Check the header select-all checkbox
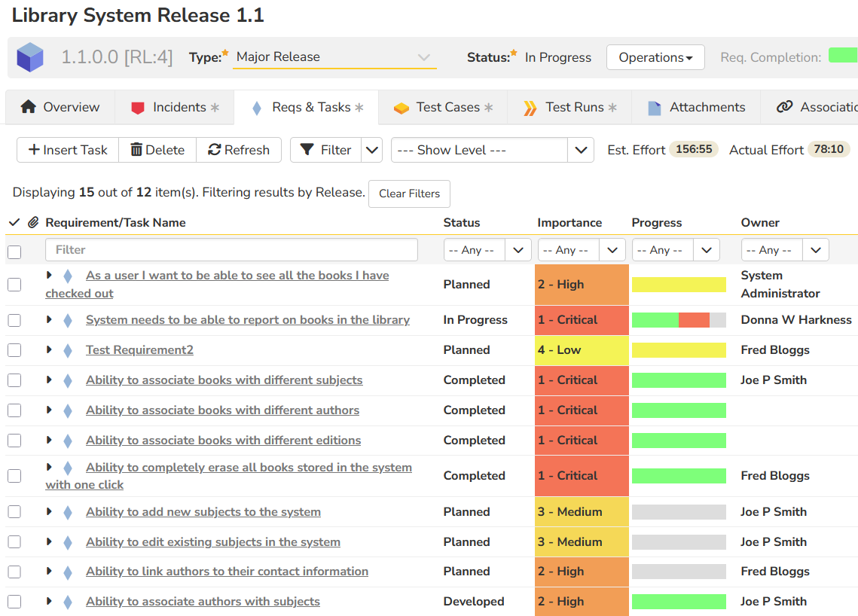Image resolution: width=858 pixels, height=616 pixels. point(14,252)
